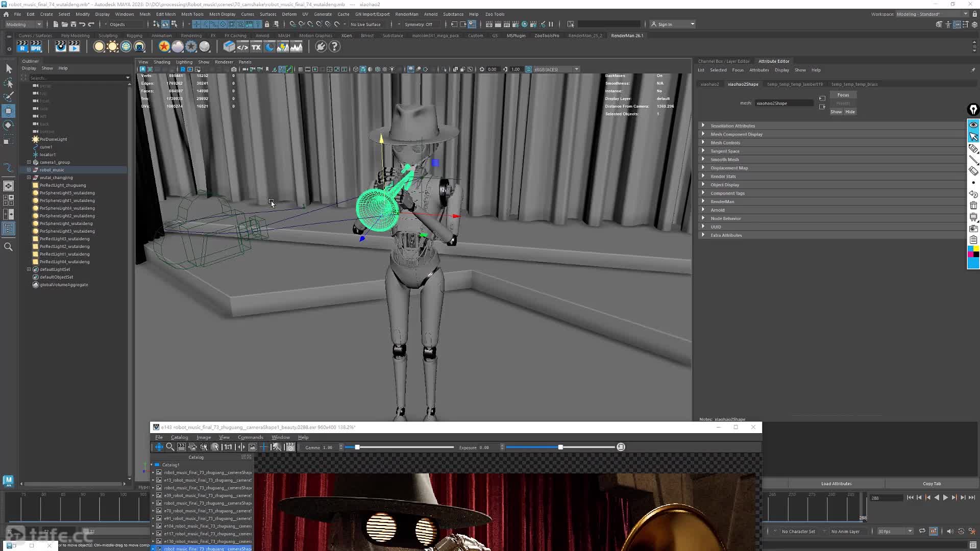Switch to Channel Box / Layer Editor tab
980x551 pixels.
click(724, 61)
